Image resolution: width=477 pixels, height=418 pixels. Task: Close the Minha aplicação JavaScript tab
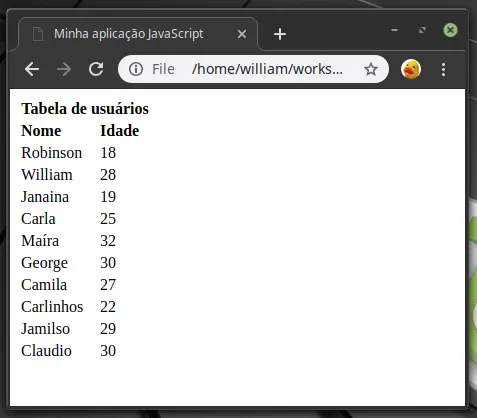click(242, 34)
